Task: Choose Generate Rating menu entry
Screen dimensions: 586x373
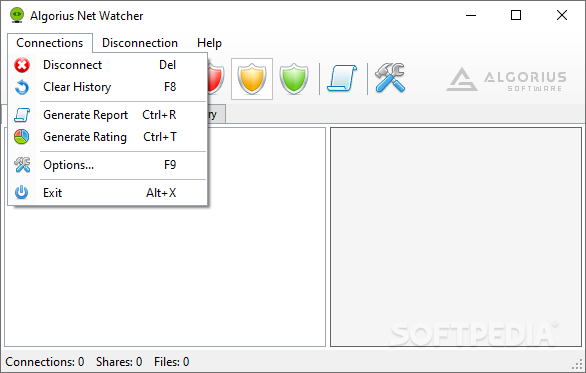Action: point(108,137)
